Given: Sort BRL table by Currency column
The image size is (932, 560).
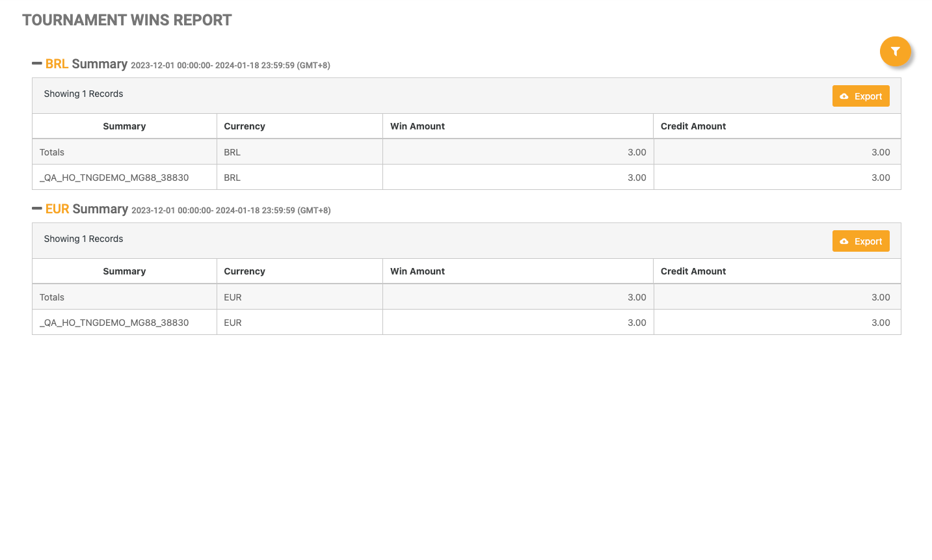Looking at the screenshot, I should pos(245,126).
